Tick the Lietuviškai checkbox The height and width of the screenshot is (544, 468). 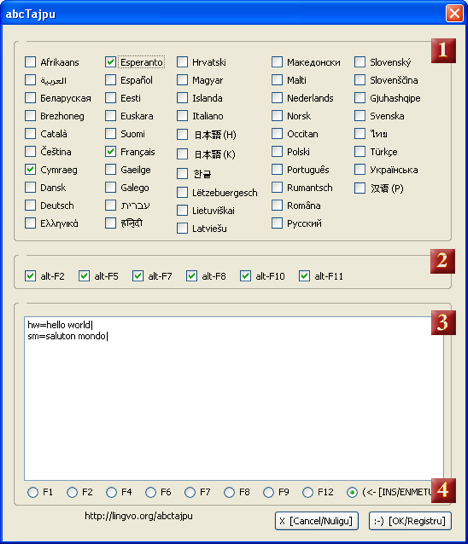pyautogui.click(x=182, y=211)
